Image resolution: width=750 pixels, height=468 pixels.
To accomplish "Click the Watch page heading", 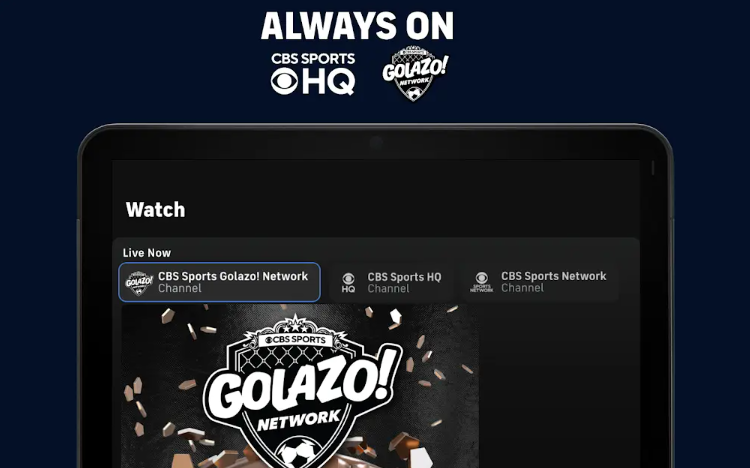I will [x=155, y=210].
